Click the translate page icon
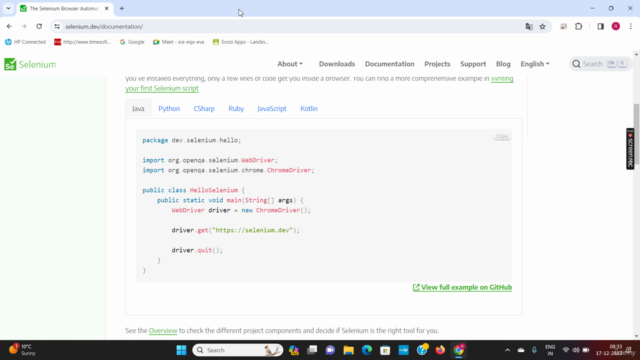The width and height of the screenshot is (640, 360). tap(529, 27)
